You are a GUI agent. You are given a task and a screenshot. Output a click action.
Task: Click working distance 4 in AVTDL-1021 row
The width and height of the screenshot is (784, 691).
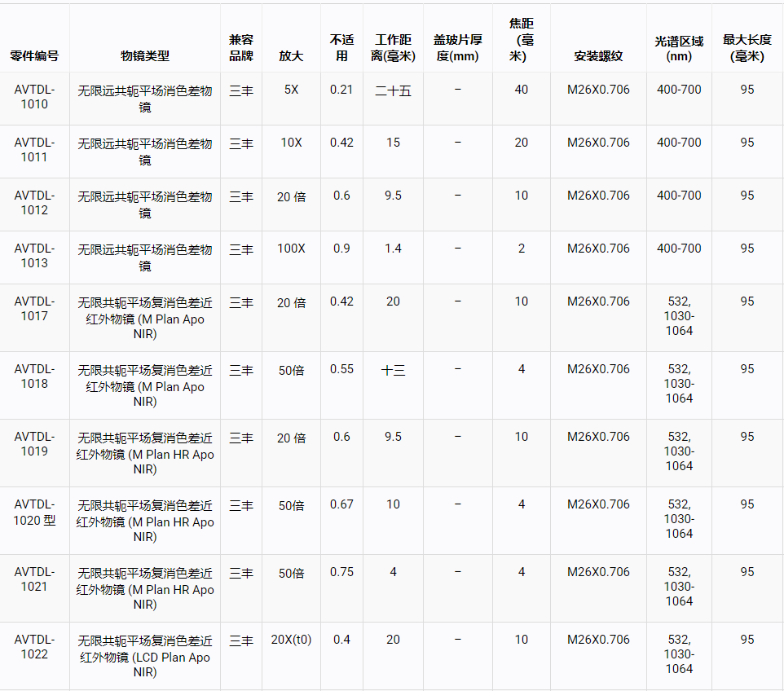coord(393,571)
